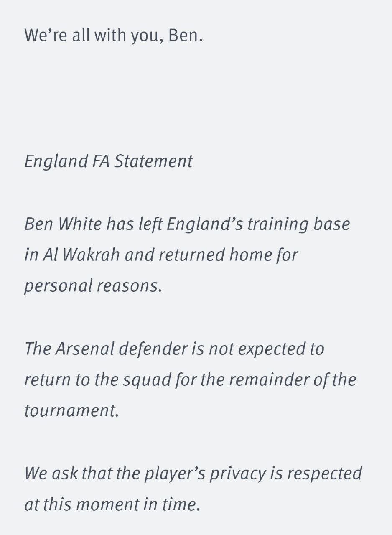
Task: Click the word "Arsenal"
Action: pyautogui.click(x=85, y=349)
